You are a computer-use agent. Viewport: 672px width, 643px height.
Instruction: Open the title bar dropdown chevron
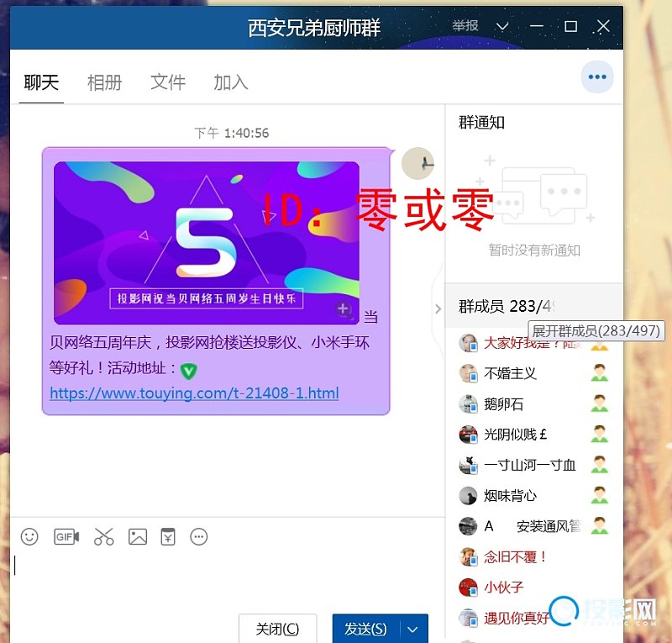point(502,27)
